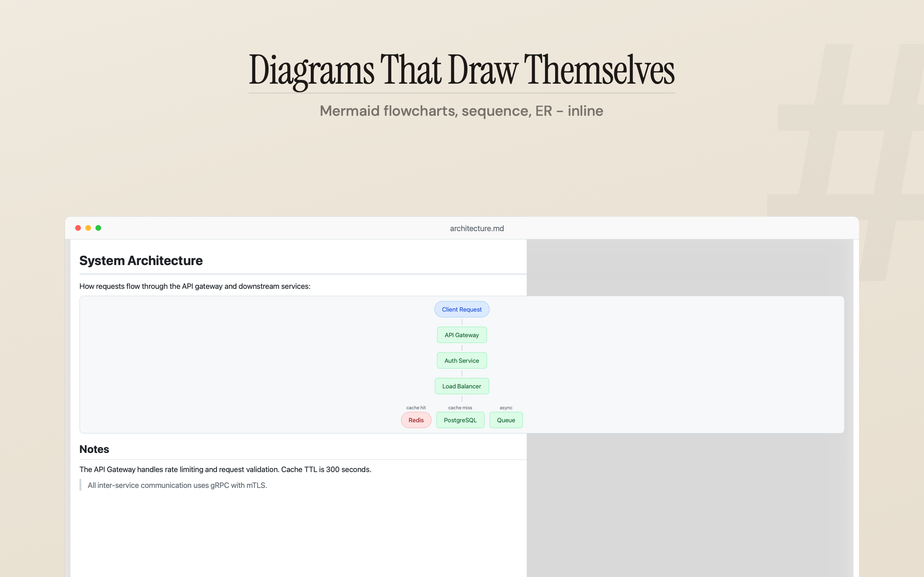Viewport: 924px width, 577px height.
Task: Click the 'async' edge label
Action: (x=506, y=408)
